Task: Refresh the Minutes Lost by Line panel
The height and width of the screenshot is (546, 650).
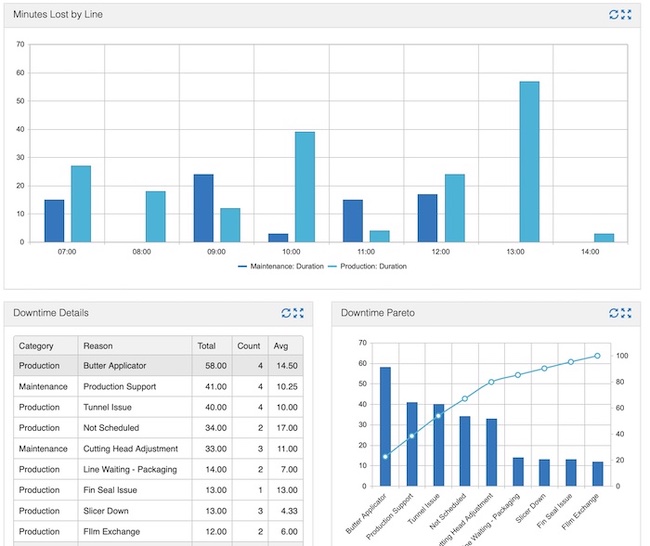Action: (x=614, y=15)
